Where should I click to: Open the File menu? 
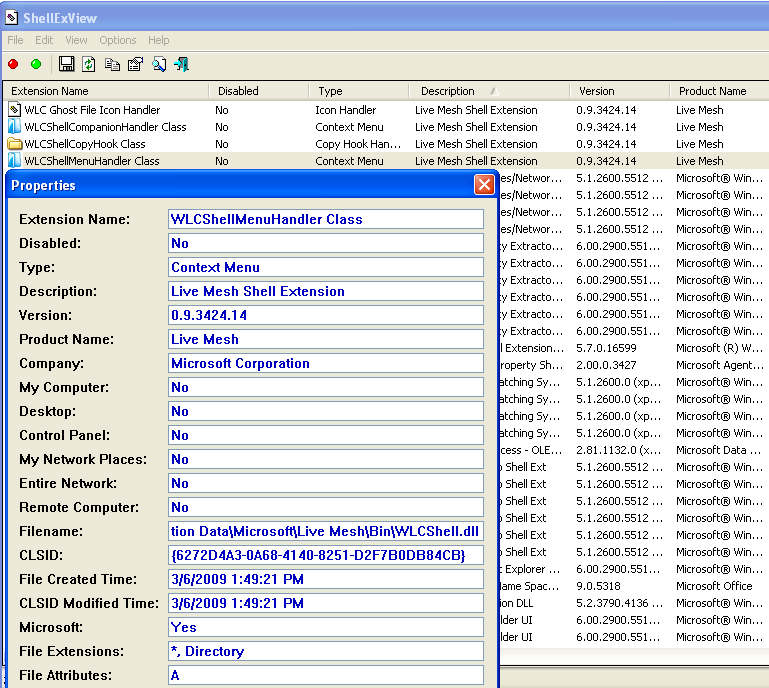coord(15,40)
